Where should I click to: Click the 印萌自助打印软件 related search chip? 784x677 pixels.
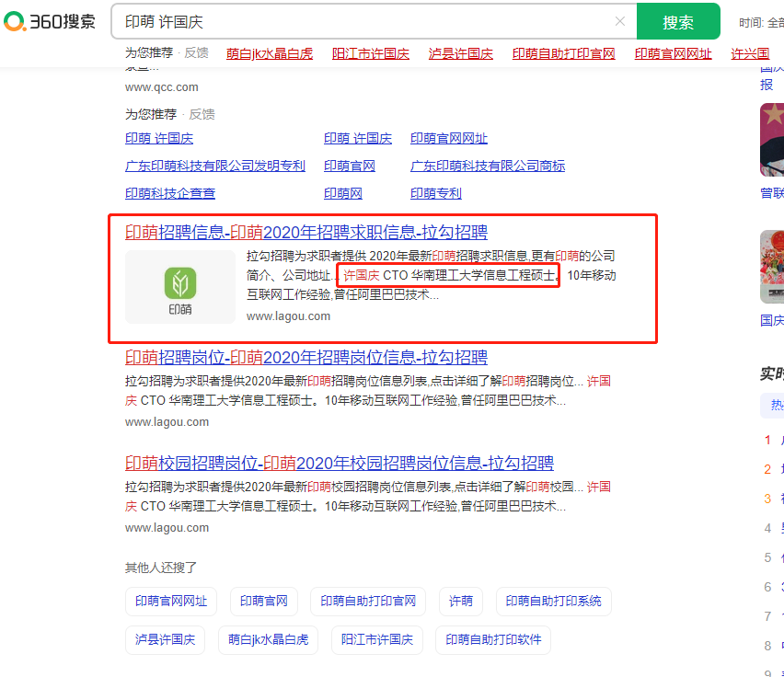[x=493, y=639]
